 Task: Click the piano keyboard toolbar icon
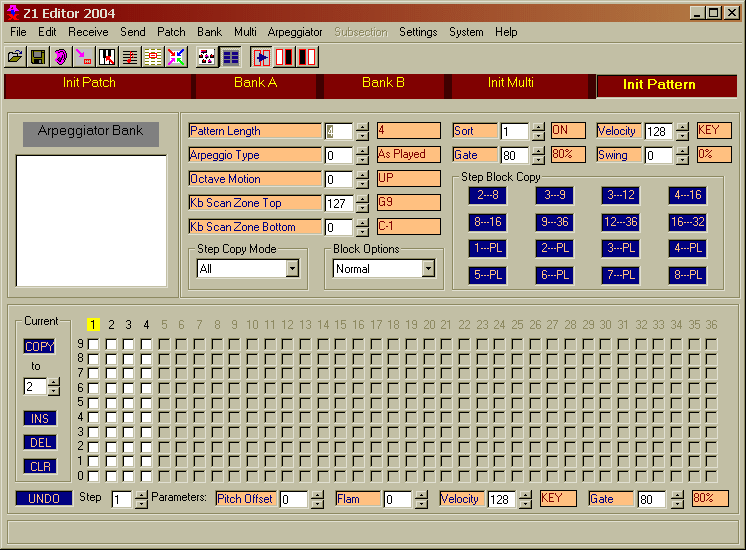107,57
